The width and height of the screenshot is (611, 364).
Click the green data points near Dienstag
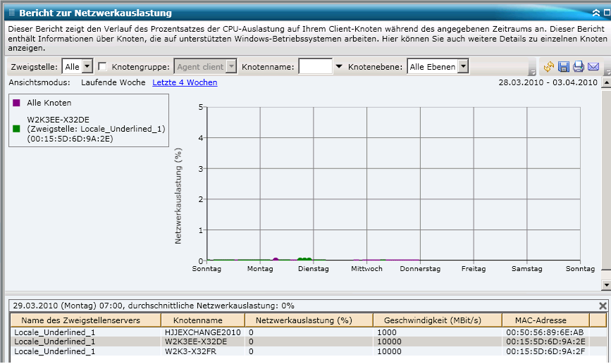pos(304,259)
